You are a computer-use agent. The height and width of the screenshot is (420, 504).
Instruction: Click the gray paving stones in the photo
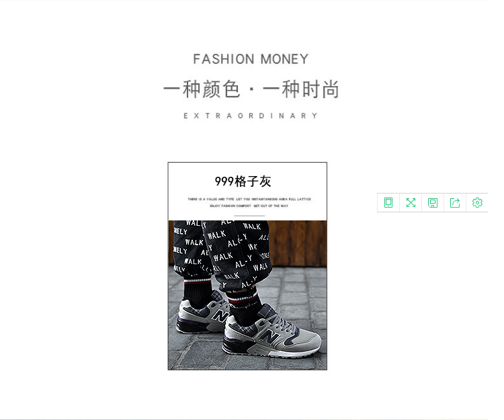click(x=299, y=296)
